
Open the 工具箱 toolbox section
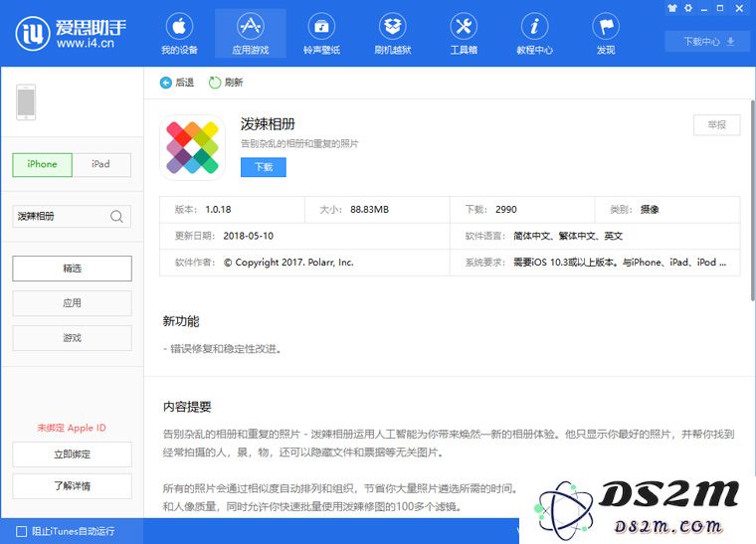(464, 33)
